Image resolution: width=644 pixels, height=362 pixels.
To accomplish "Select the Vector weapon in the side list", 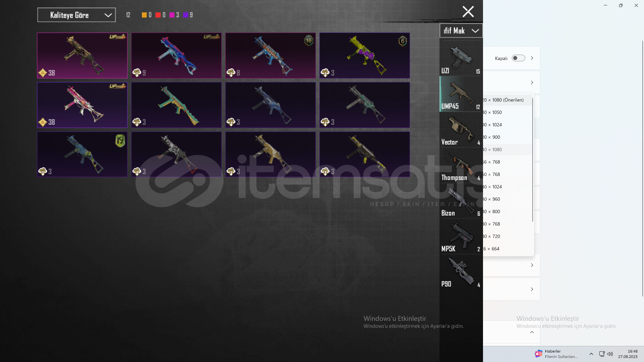I will click(x=461, y=129).
